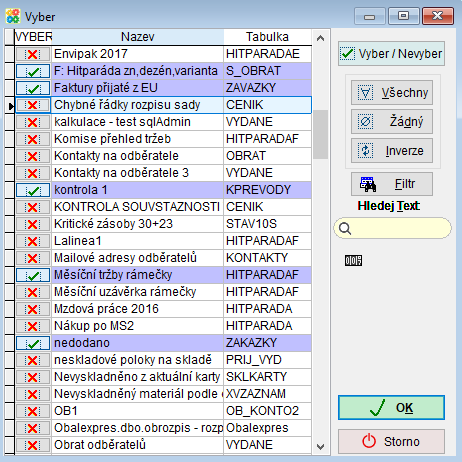Screen dimensions: 462x462
Task: Click the binoculars Filtr icon
Action: tap(368, 184)
